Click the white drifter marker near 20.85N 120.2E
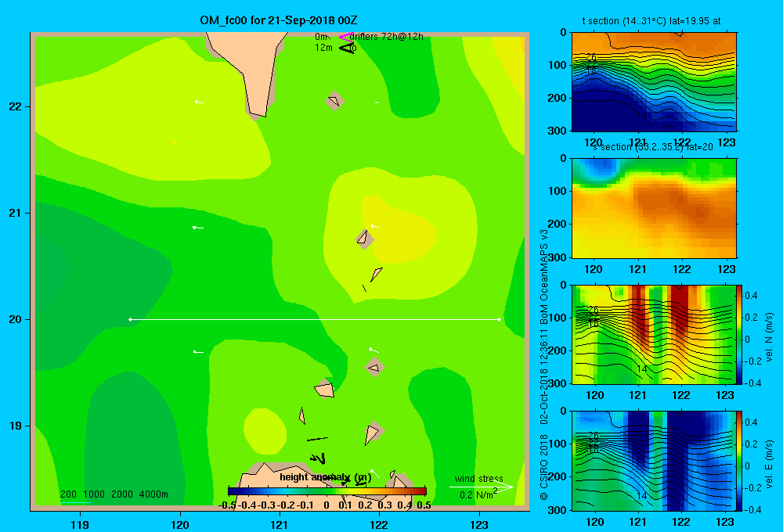783x532 pixels. click(198, 228)
